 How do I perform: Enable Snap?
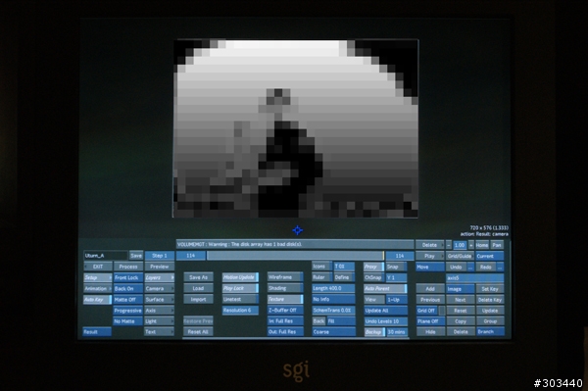pyautogui.click(x=396, y=267)
